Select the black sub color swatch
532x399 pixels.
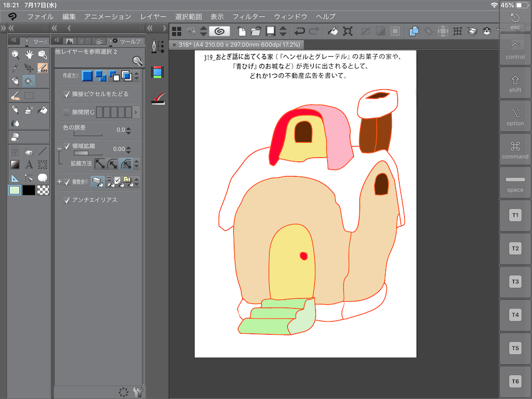29,190
